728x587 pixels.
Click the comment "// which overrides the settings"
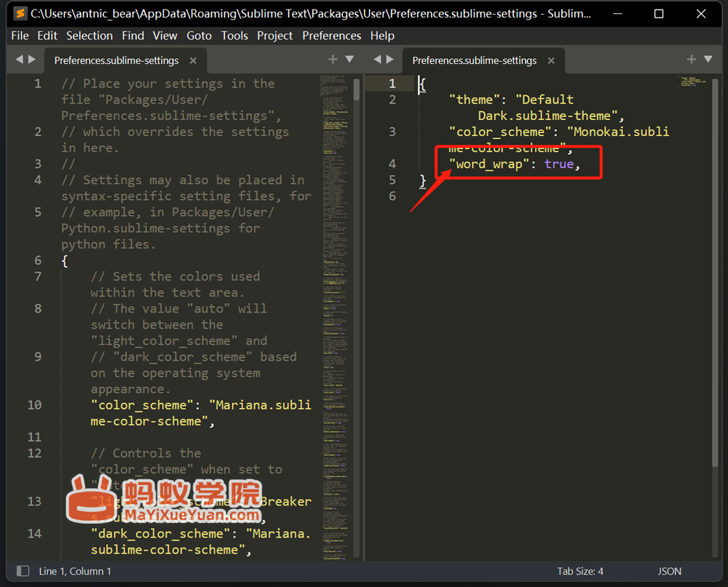[175, 132]
